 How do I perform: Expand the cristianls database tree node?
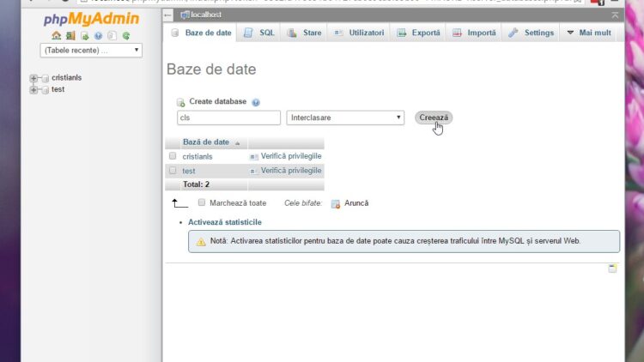tap(34, 78)
